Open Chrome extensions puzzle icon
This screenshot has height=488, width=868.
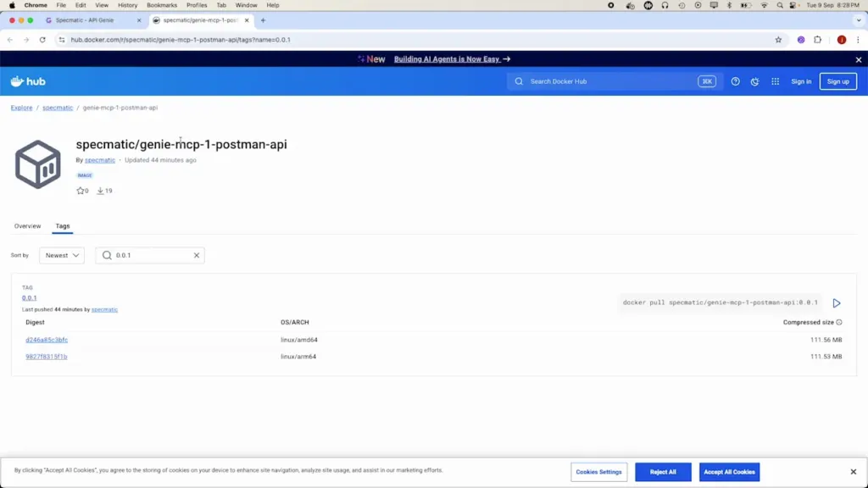pyautogui.click(x=818, y=40)
